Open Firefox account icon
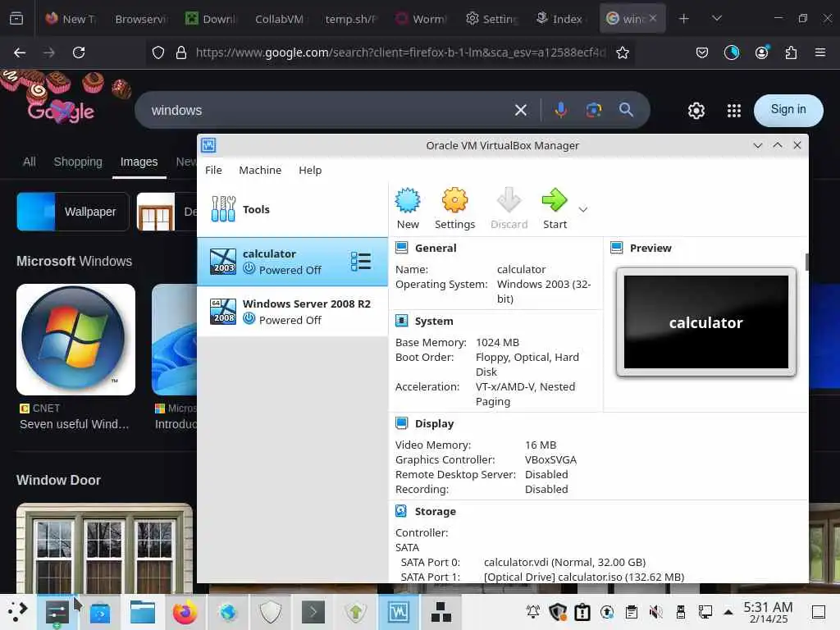This screenshot has width=840, height=630. 761,52
